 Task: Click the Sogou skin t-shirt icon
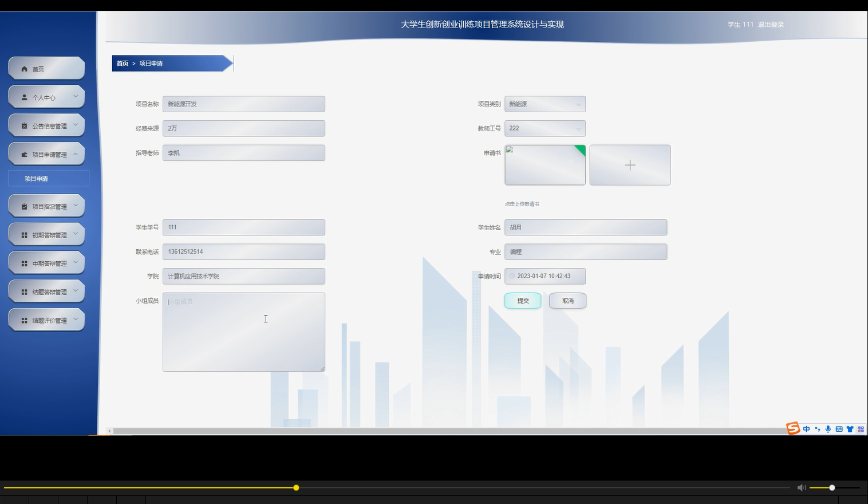(850, 429)
